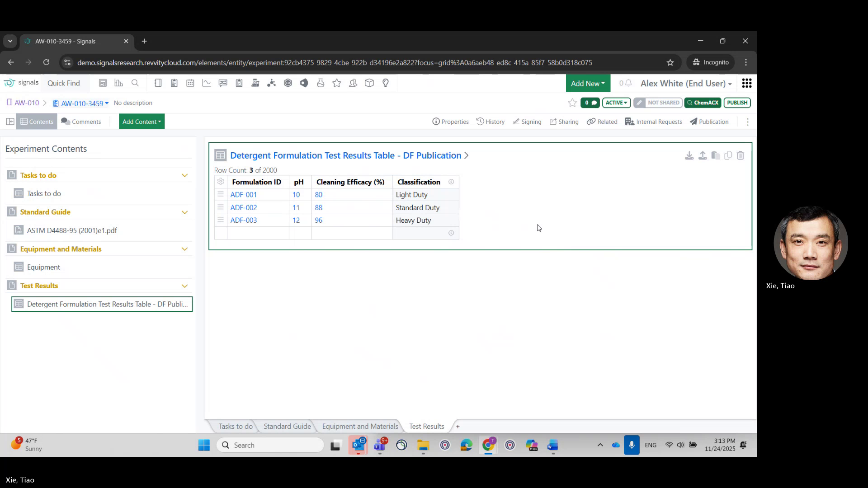Collapse the Equipment and Materials section

[x=184, y=249]
